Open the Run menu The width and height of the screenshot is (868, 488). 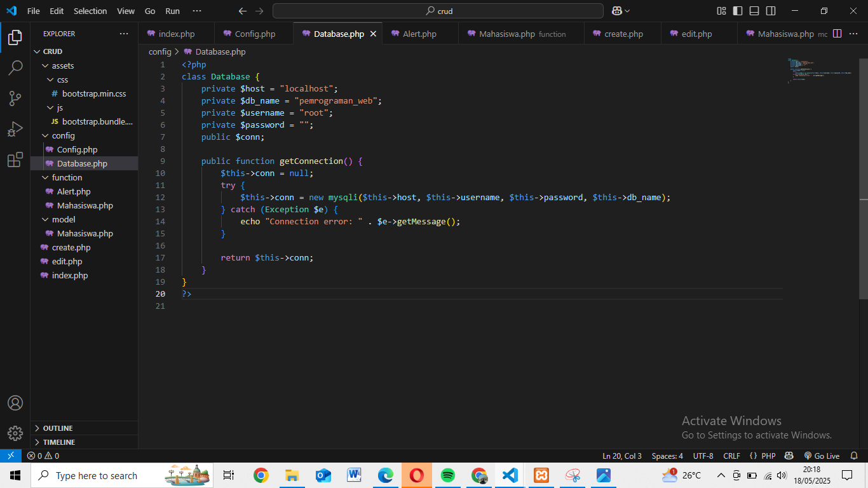[172, 11]
